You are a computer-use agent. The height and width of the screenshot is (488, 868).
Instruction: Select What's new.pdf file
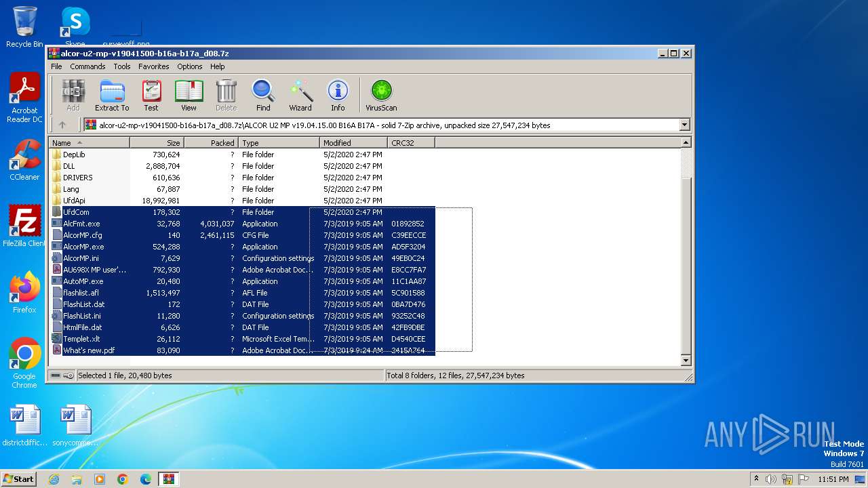pyautogui.click(x=89, y=350)
